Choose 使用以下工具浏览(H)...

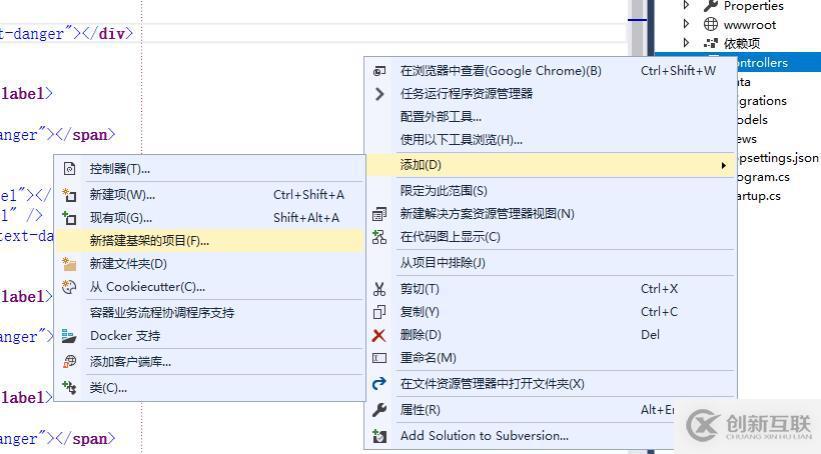coord(551,140)
